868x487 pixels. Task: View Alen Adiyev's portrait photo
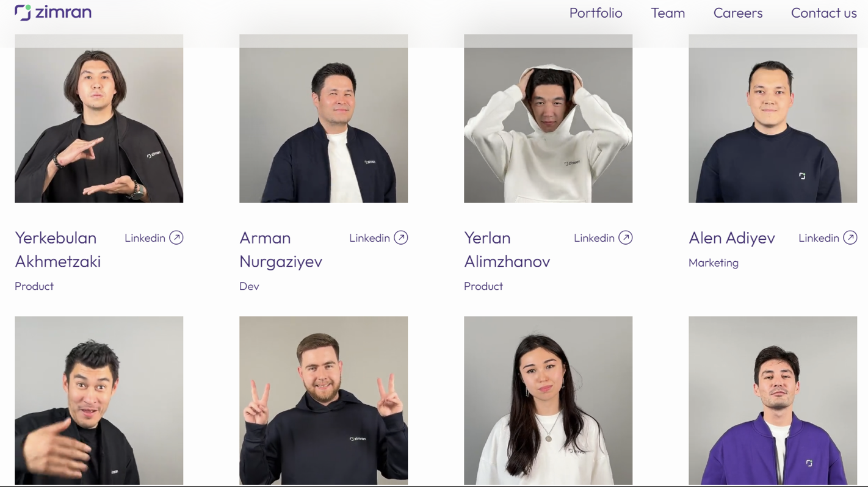coord(773,118)
